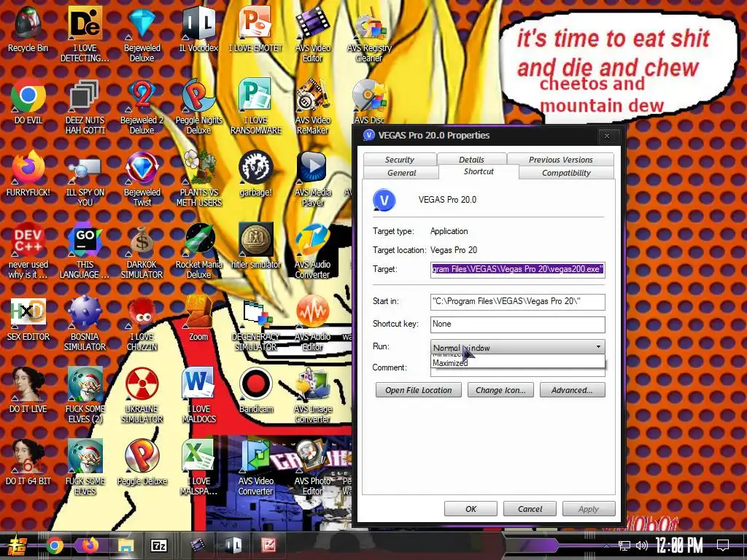The width and height of the screenshot is (747, 560).
Task: Select the IL Vocodex desktop icon
Action: point(198,29)
